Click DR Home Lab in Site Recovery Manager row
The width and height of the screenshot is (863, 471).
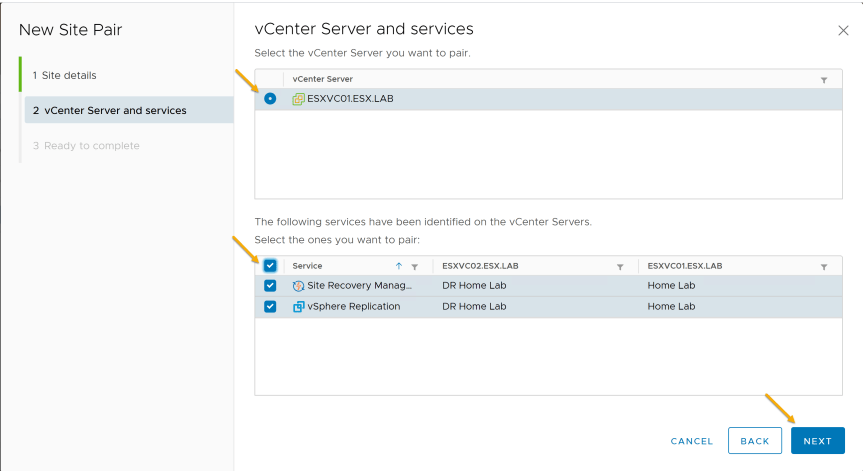click(474, 286)
